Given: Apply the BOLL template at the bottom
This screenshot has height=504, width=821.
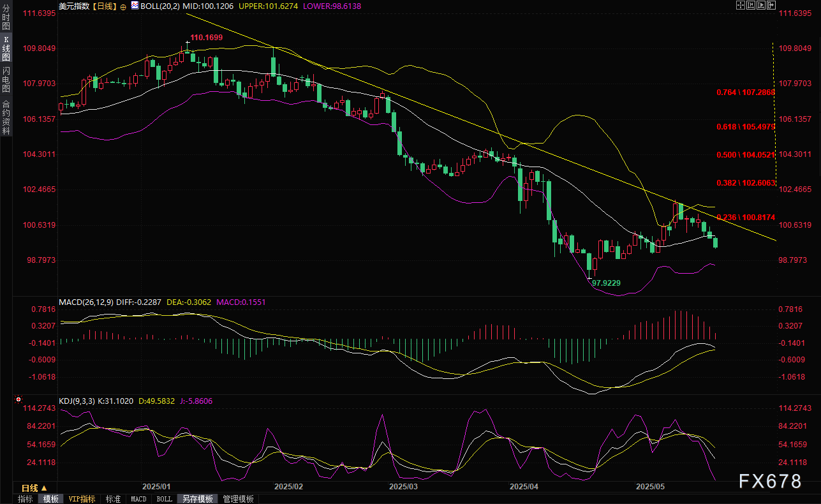Looking at the screenshot, I should (164, 499).
